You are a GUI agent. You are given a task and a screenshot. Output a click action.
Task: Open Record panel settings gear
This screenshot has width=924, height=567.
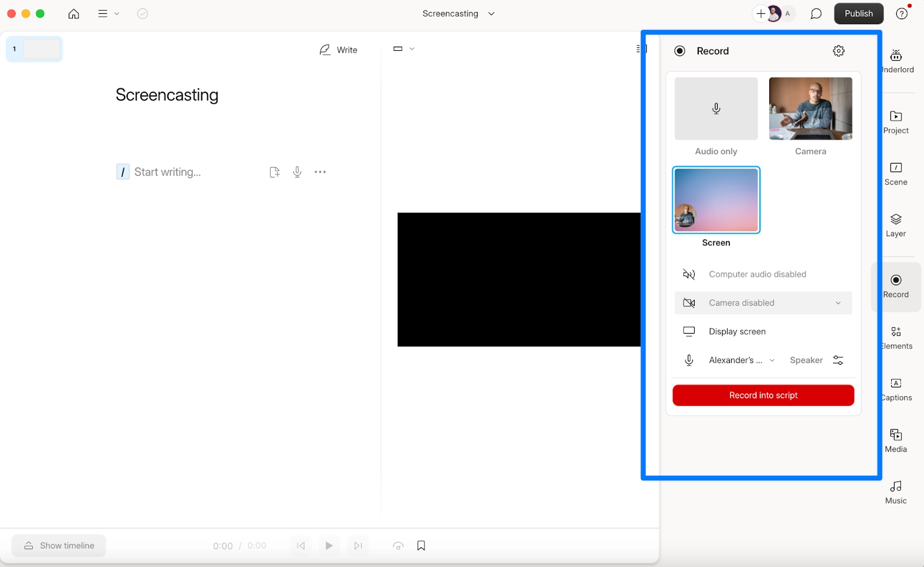click(839, 51)
